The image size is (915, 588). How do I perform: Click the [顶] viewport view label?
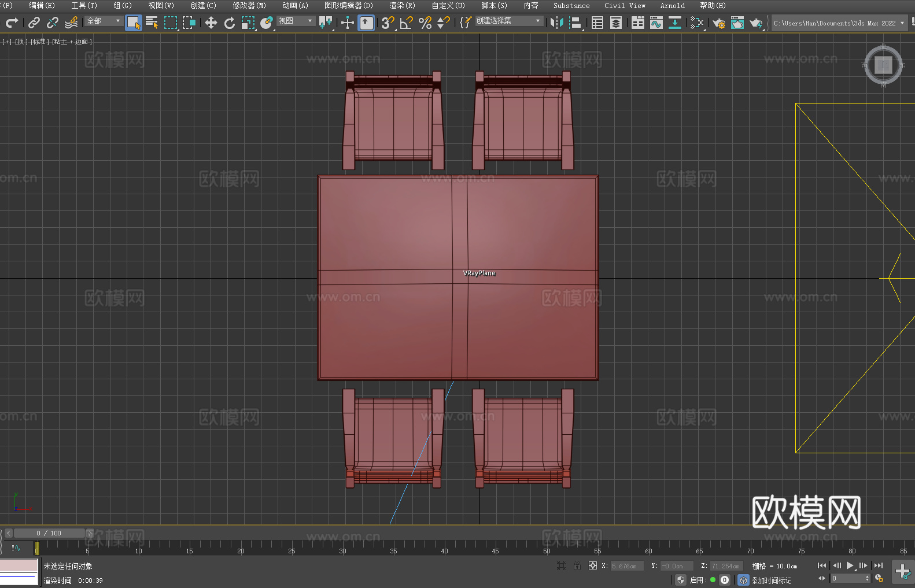[x=21, y=42]
